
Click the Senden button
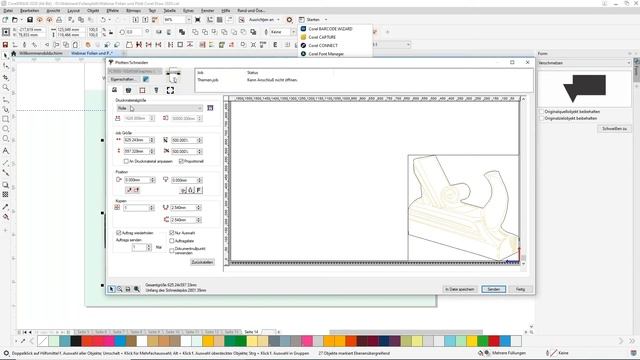pos(493,289)
